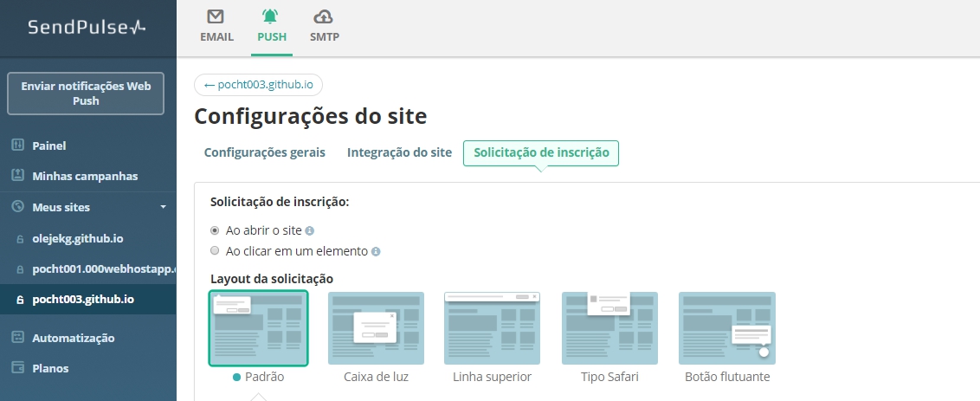
Task: Choose the Linha superior layout thumbnail
Action: tap(492, 327)
